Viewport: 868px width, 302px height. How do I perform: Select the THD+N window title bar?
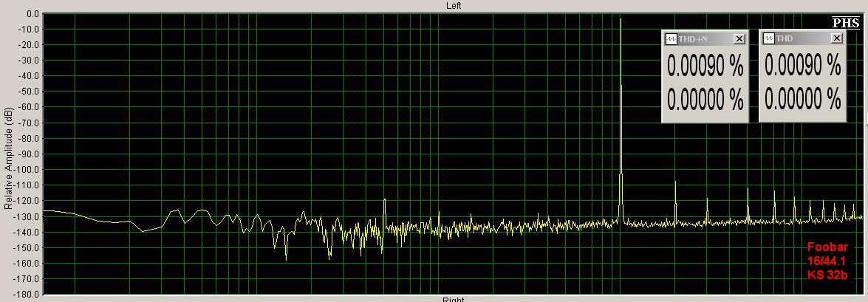tap(705, 38)
